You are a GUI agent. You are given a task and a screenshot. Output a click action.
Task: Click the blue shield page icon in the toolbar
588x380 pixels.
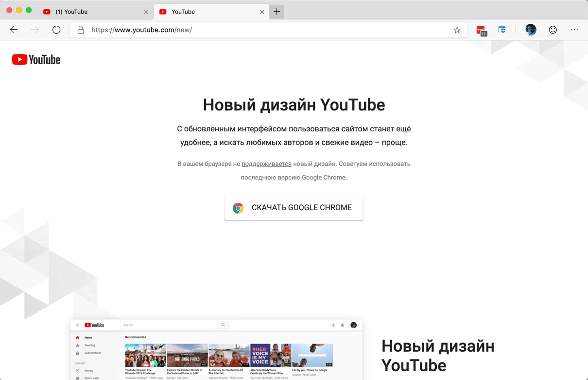502,30
